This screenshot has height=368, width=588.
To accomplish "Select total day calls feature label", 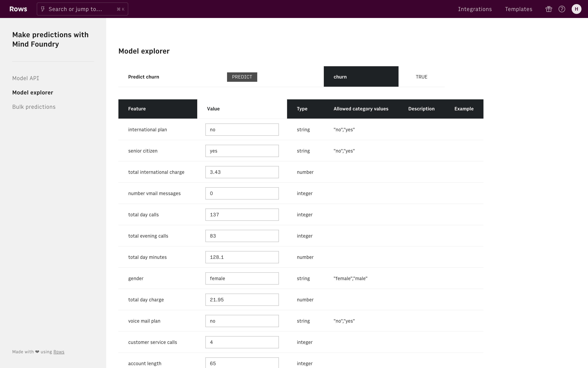I will pos(143,215).
